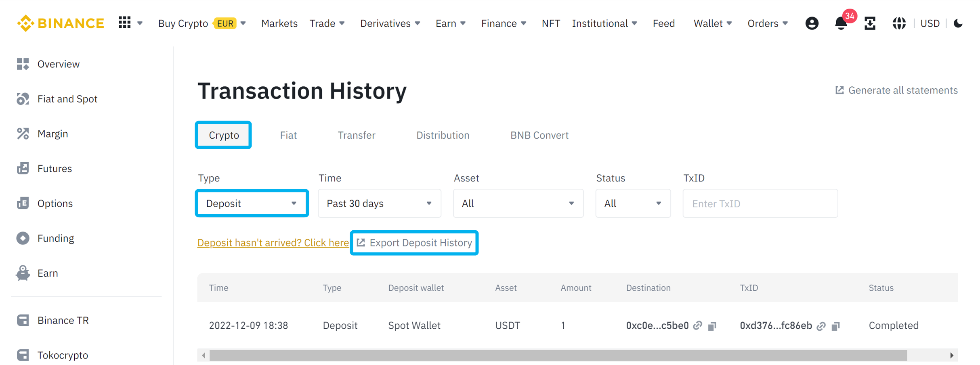Open Futures in sidebar
Screen dimensions: 980x365
click(x=55, y=169)
